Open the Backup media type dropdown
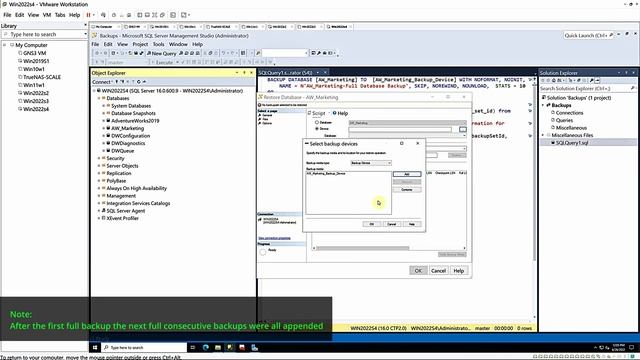 (371, 163)
